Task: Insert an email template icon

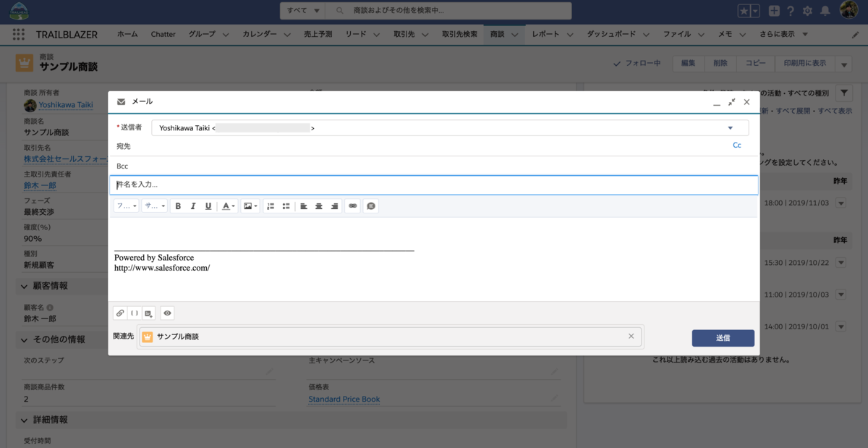Action: (x=149, y=313)
